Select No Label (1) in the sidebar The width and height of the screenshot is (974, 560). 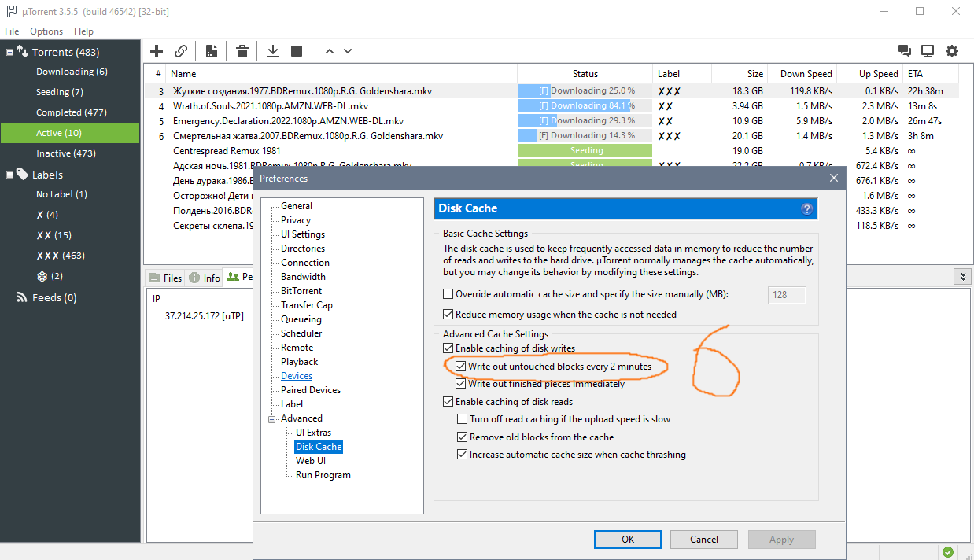[x=62, y=194]
